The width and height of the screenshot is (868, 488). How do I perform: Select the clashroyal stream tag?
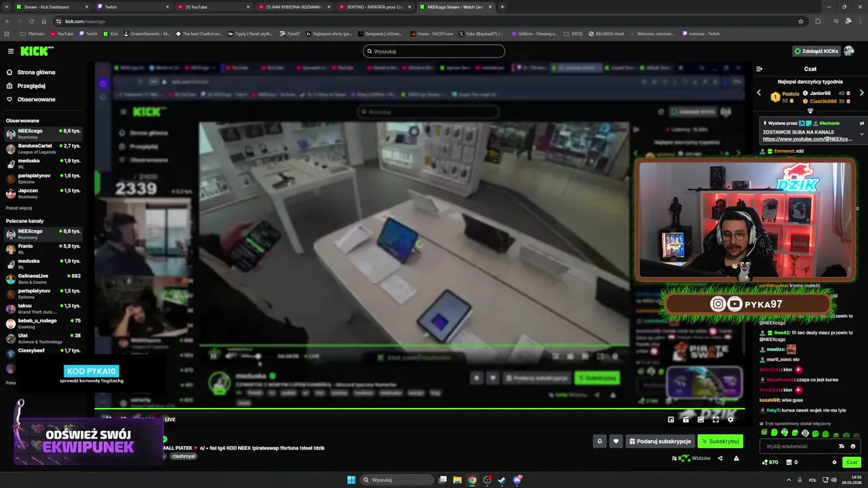point(183,456)
